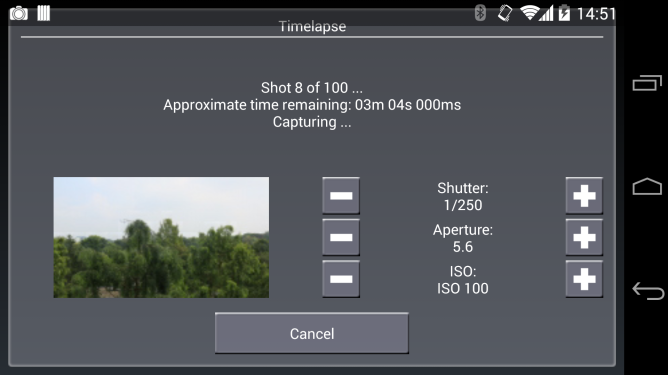The image size is (668, 375).
Task: Tap the screen rotation status icon
Action: [x=505, y=13]
